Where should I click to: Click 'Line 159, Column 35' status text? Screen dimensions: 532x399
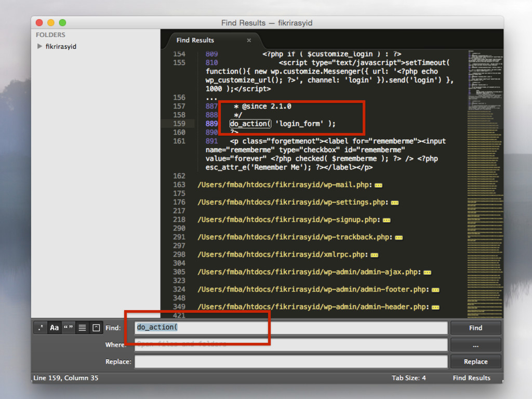[66, 378]
